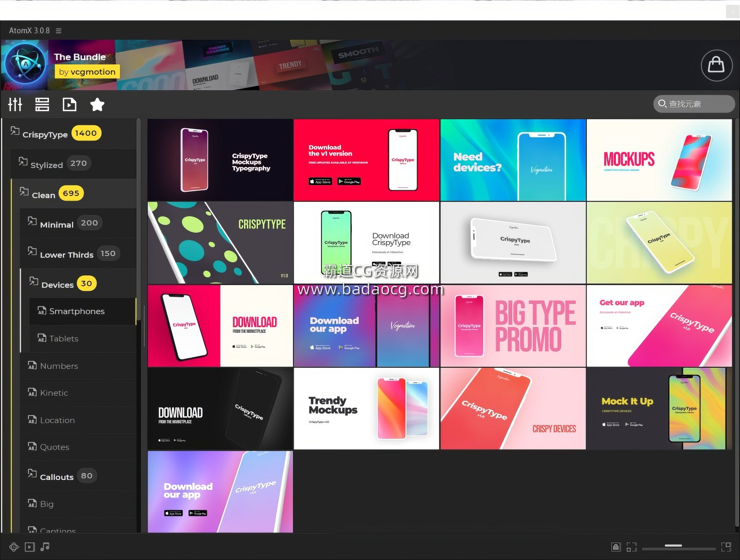Select the Download CrispyType green phone thumbnail
Viewport: 740px width, 560px height.
[367, 243]
